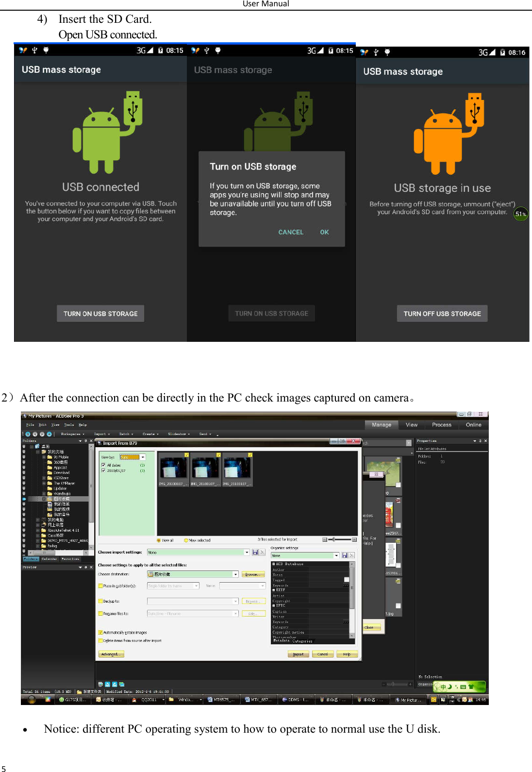The width and height of the screenshot is (532, 772).
Task: Click zoom slider in ACDSee bottom bar
Action: point(397,684)
